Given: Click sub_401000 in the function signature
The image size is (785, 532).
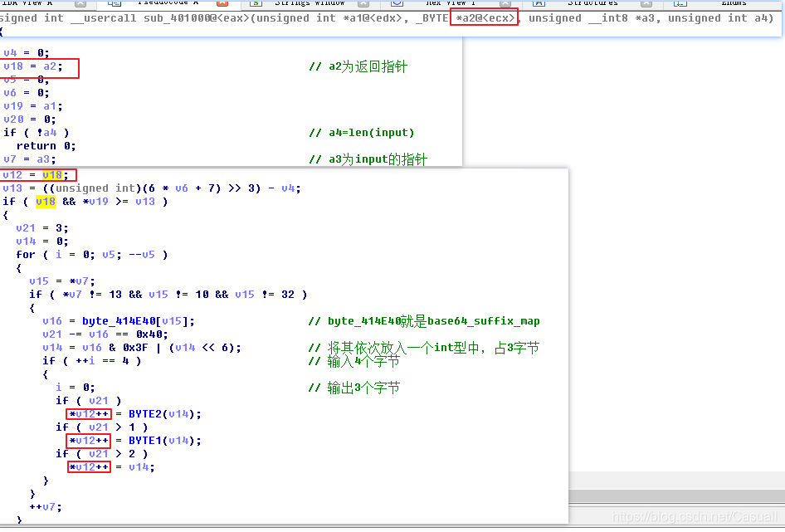Looking at the screenshot, I should (x=176, y=18).
